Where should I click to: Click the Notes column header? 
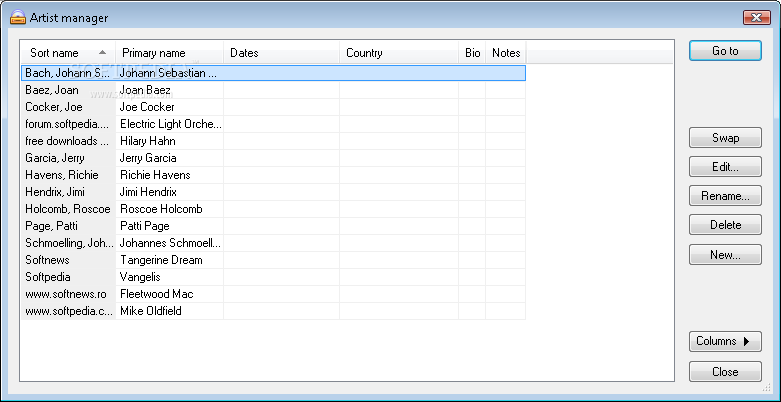506,53
